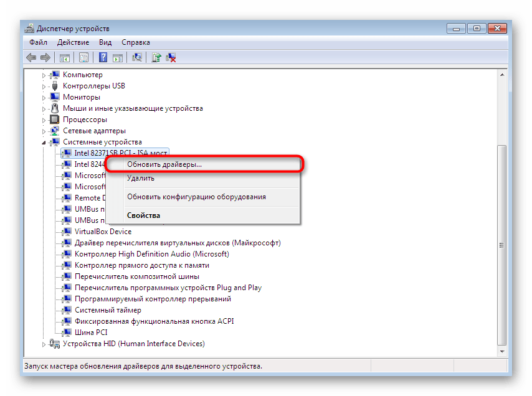Expand the Устройства HID node
The width and height of the screenshot is (532, 396).
click(44, 344)
